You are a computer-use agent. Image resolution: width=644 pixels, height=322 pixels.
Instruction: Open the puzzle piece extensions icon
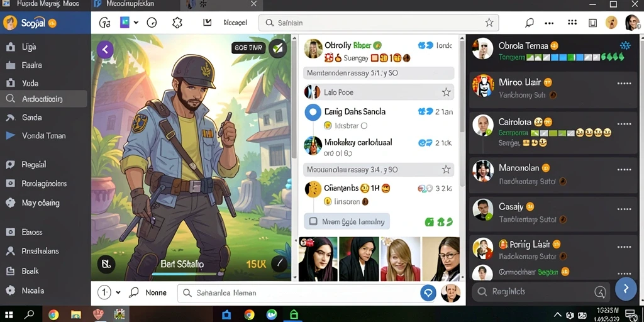coord(177,23)
